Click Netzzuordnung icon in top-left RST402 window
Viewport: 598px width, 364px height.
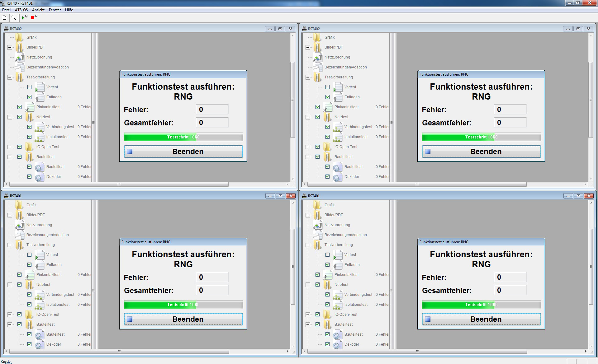20,57
